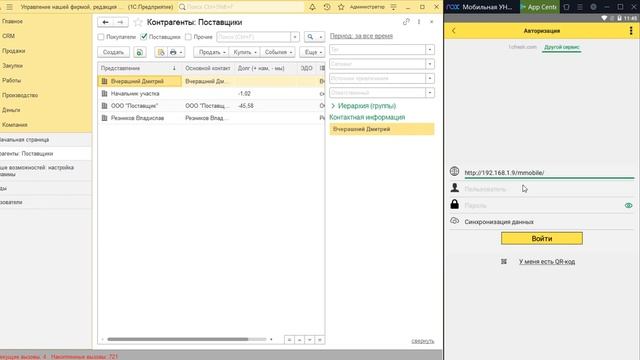Select the ООО "Поставщик" row
Screen dimensions: 640x360
point(211,106)
